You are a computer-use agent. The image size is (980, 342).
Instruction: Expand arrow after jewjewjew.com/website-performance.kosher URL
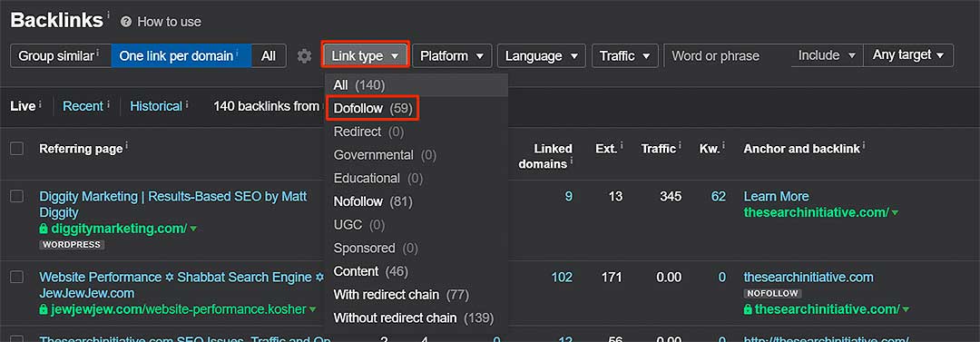[312, 310]
